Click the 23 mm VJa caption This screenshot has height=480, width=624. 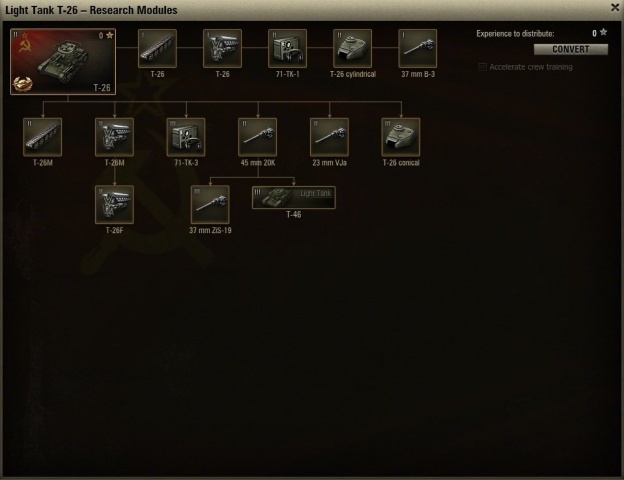[x=330, y=163]
